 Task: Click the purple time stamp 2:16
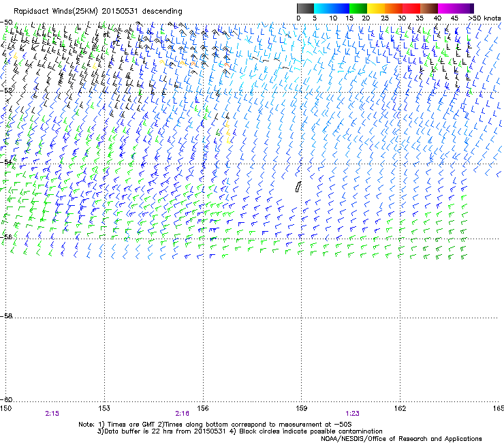pyautogui.click(x=182, y=414)
